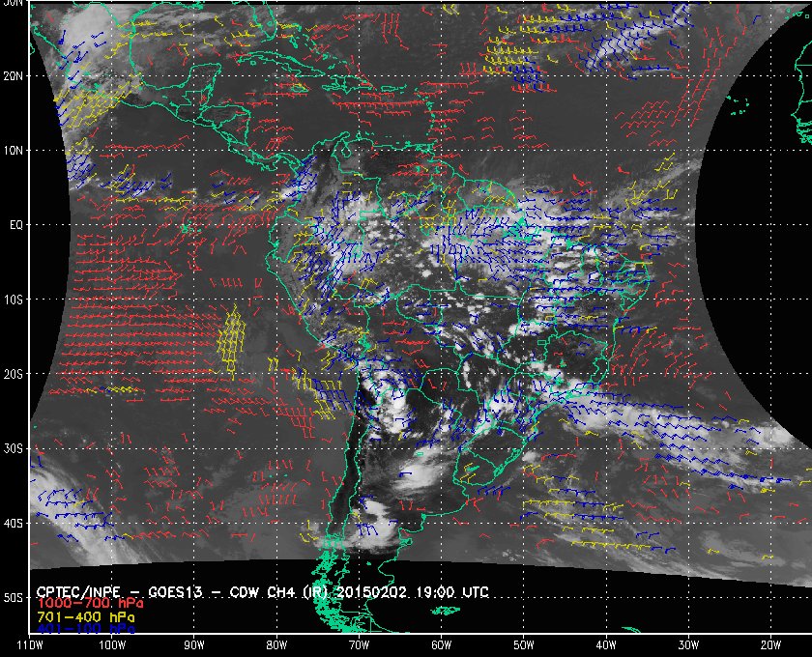Click the EQ equator label

point(16,225)
